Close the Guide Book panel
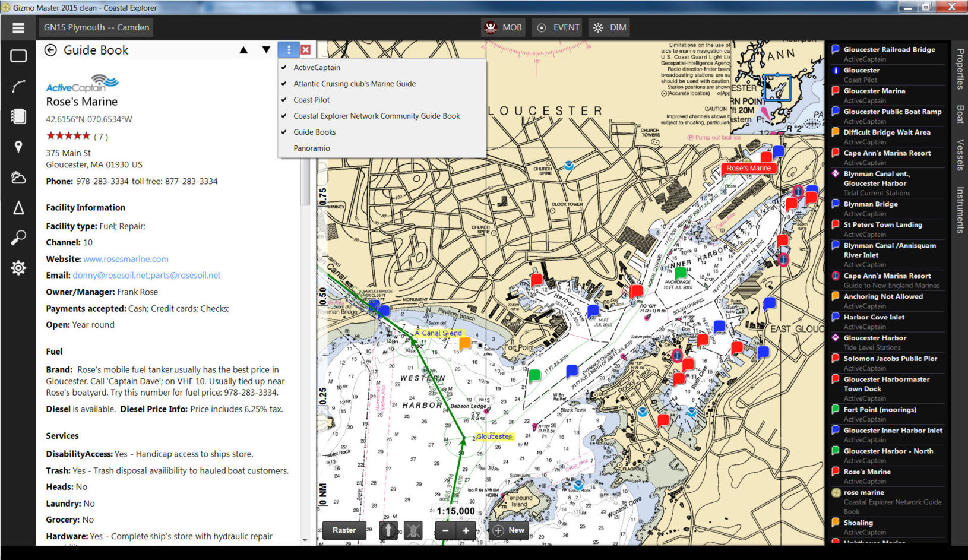This screenshot has width=968, height=560. pyautogui.click(x=306, y=50)
